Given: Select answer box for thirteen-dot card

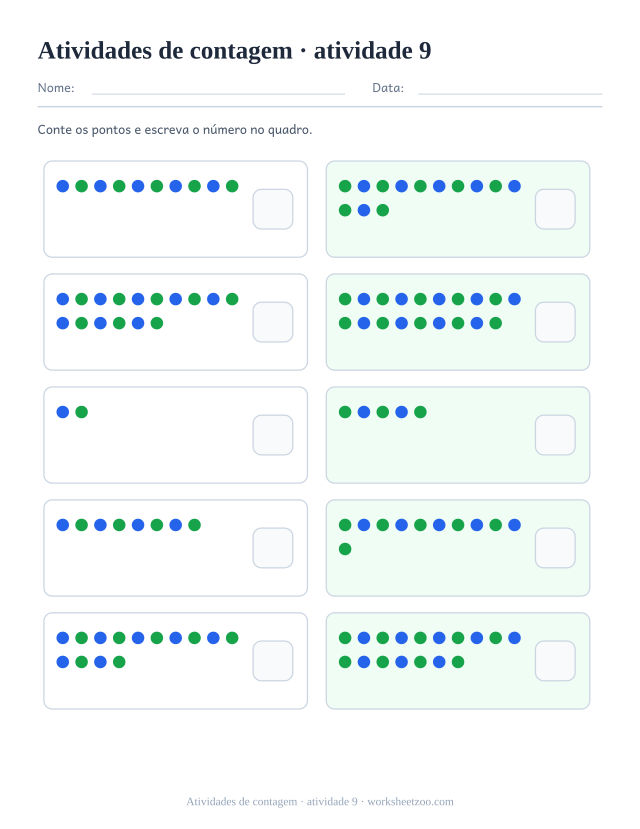Looking at the screenshot, I should click(555, 209).
